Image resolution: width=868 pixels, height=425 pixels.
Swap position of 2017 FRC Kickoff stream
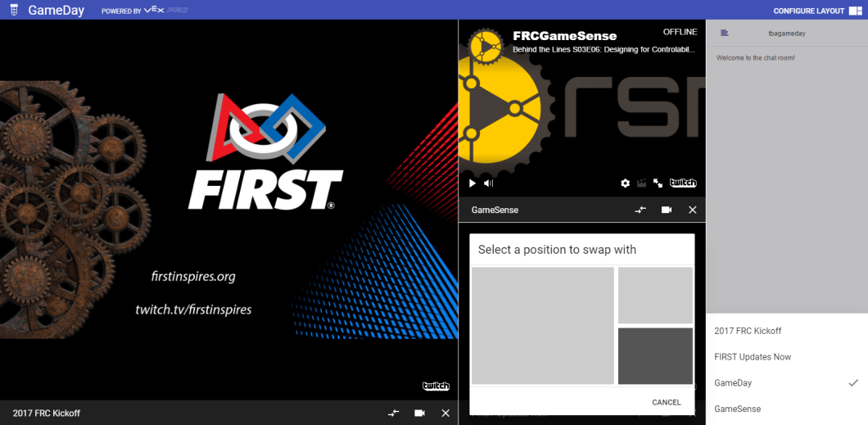click(393, 414)
